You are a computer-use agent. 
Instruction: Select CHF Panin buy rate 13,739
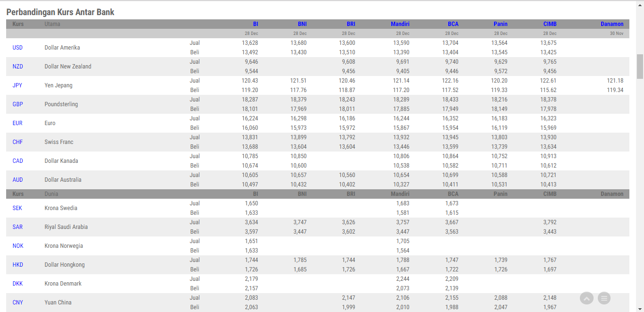click(499, 147)
